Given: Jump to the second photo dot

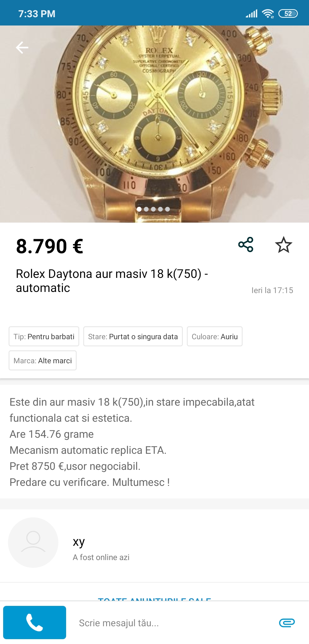Looking at the screenshot, I should pyautogui.click(x=146, y=209).
